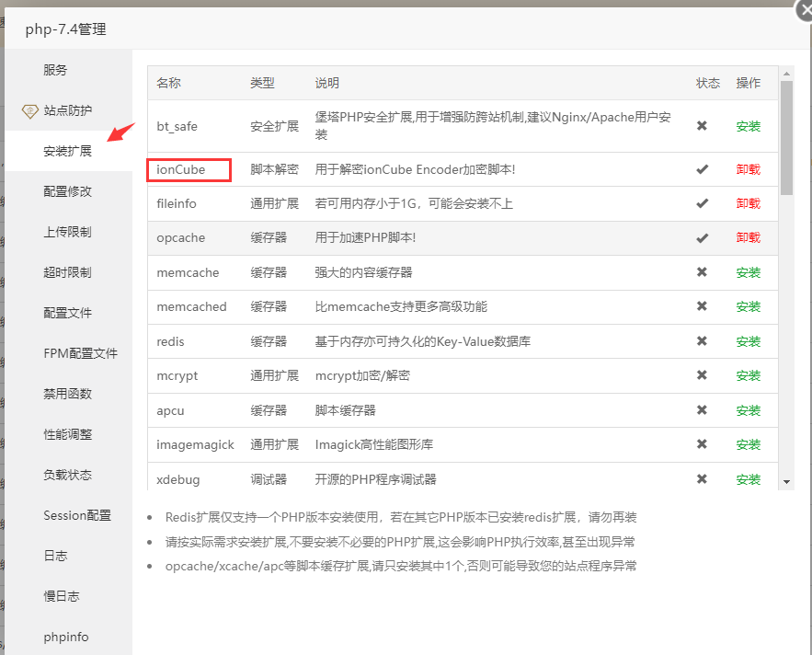Click the redis description text 基于内存亦可持久化的Key-Value数据库

[423, 341]
